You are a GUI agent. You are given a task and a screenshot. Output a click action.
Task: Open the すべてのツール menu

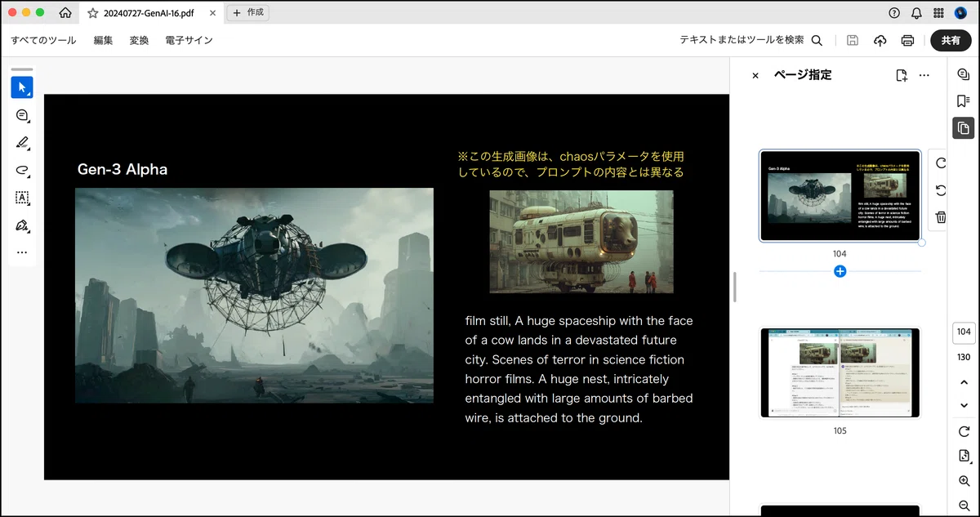tap(43, 40)
